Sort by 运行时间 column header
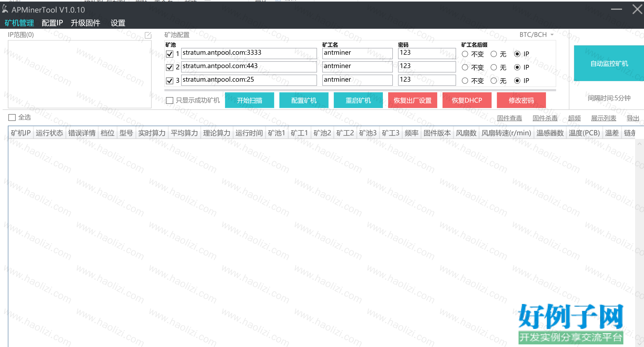The width and height of the screenshot is (644, 347). (249, 133)
